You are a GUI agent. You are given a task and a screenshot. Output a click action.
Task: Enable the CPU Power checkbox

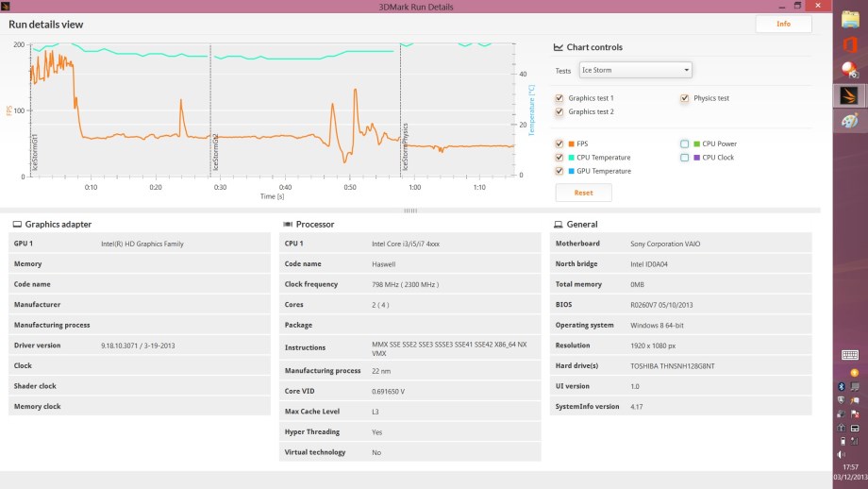click(685, 144)
